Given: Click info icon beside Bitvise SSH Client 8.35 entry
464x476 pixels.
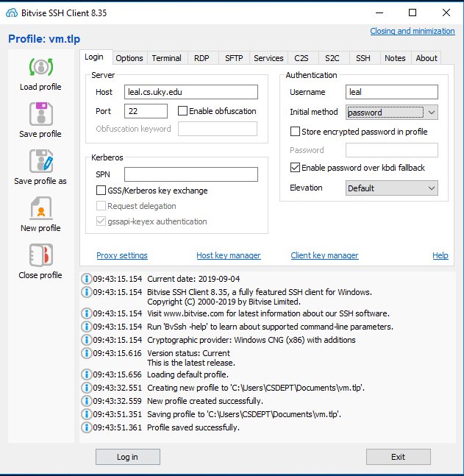Looking at the screenshot, I should pos(87,292).
